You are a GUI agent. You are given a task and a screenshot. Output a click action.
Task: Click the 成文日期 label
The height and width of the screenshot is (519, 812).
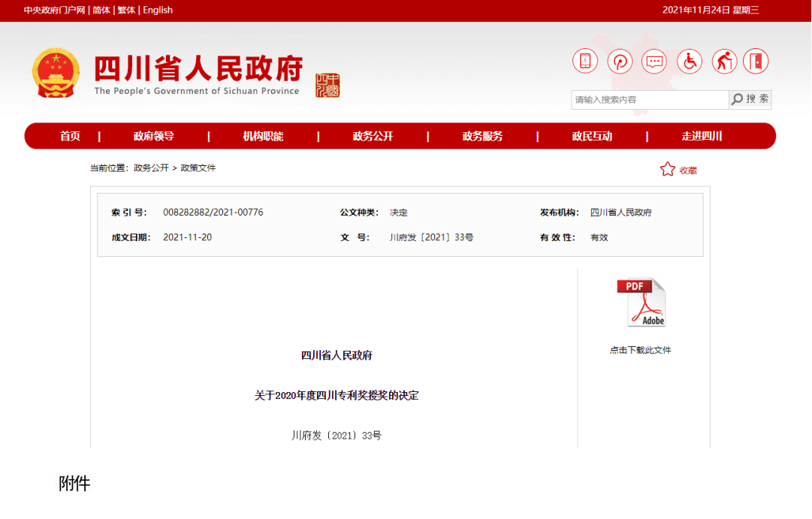pos(131,237)
